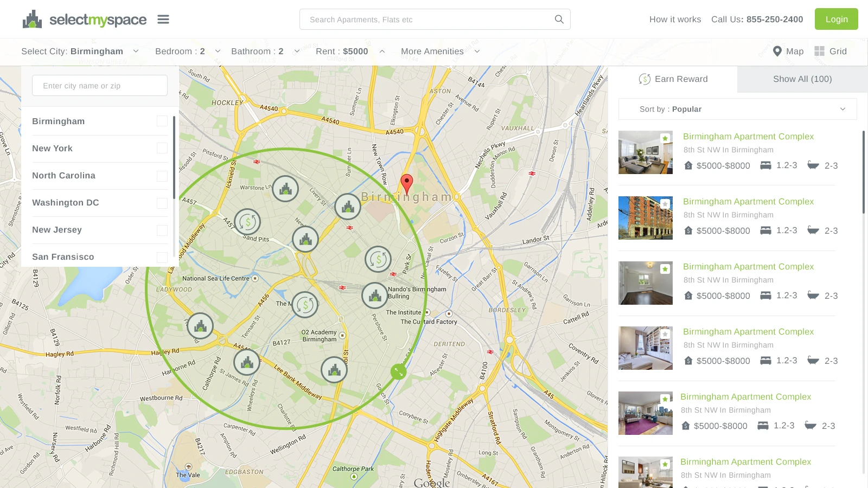Open the How it works link

point(675,20)
